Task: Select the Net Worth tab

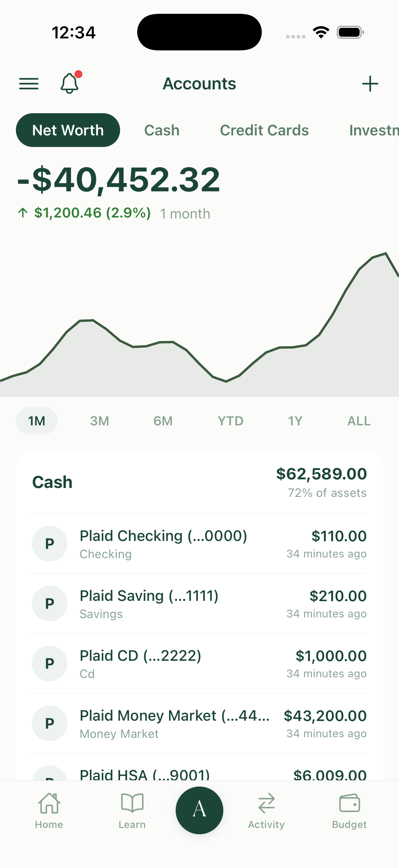Action: tap(68, 130)
